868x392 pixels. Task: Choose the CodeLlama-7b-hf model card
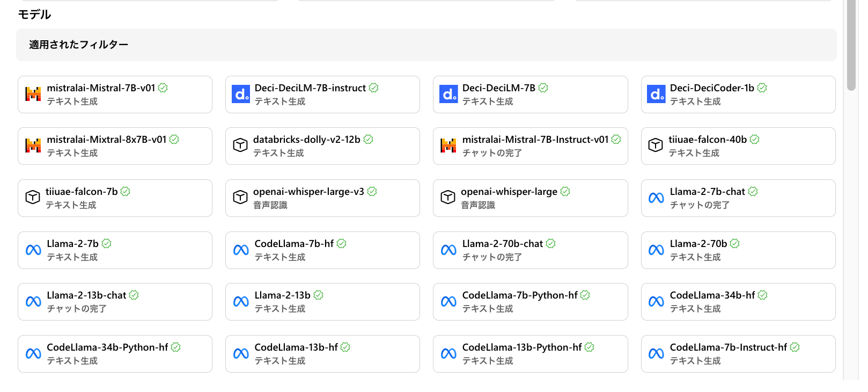[322, 250]
